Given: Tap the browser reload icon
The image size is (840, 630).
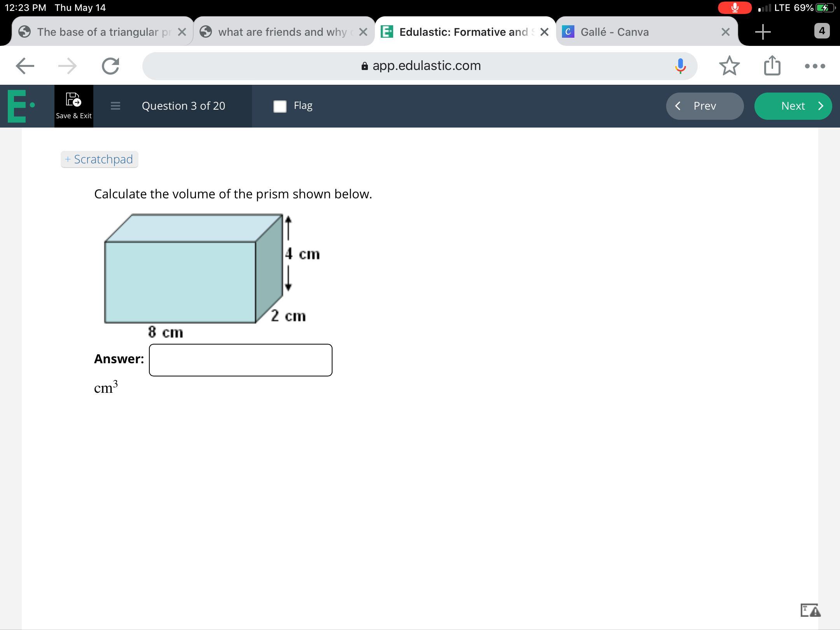Looking at the screenshot, I should coord(110,66).
